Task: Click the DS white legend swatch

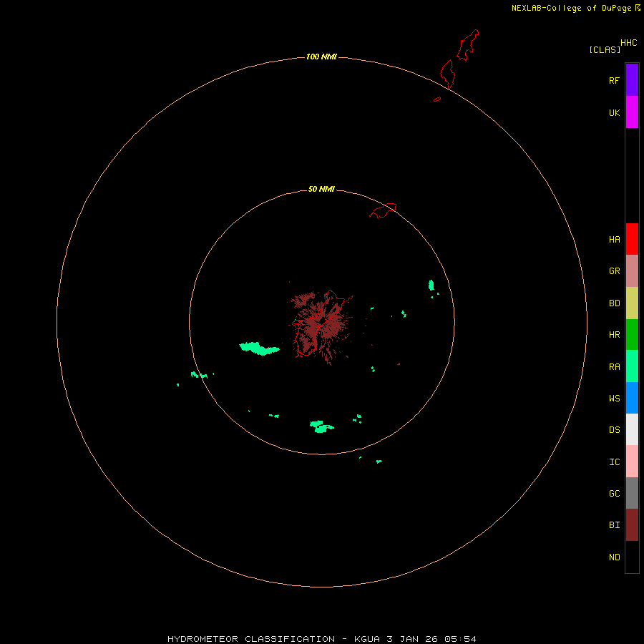Action: click(x=632, y=429)
